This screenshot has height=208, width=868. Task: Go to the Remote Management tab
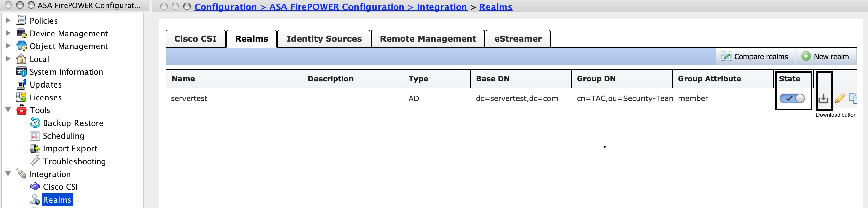pos(428,39)
